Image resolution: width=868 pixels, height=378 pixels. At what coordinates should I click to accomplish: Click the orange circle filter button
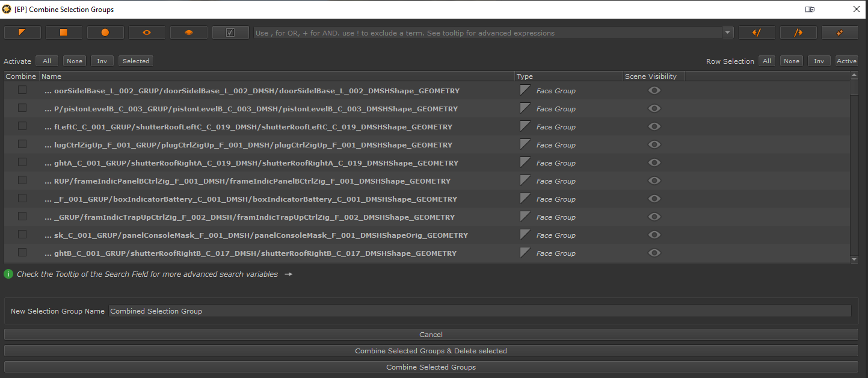click(x=105, y=33)
